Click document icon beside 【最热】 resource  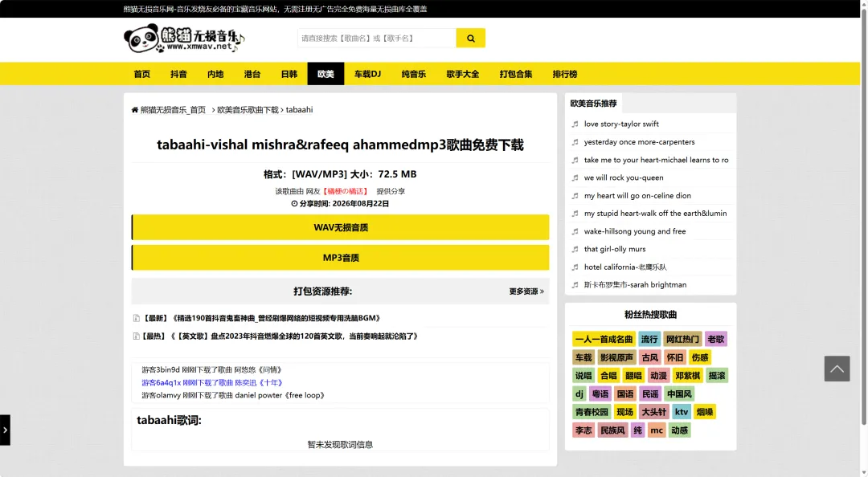tap(136, 336)
